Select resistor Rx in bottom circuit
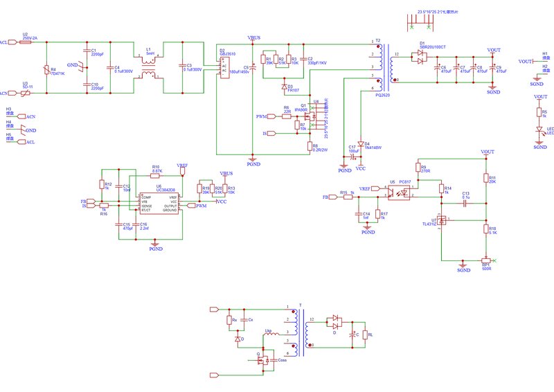Viewport: 554px width, 392px height. pyautogui.click(x=229, y=320)
